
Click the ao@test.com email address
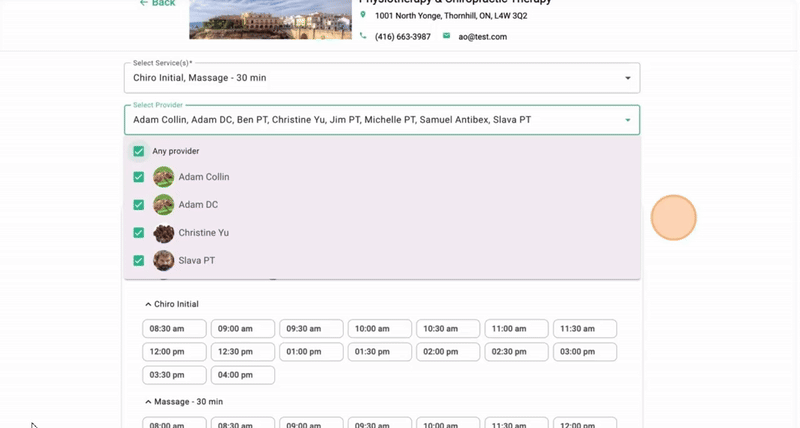tap(483, 37)
